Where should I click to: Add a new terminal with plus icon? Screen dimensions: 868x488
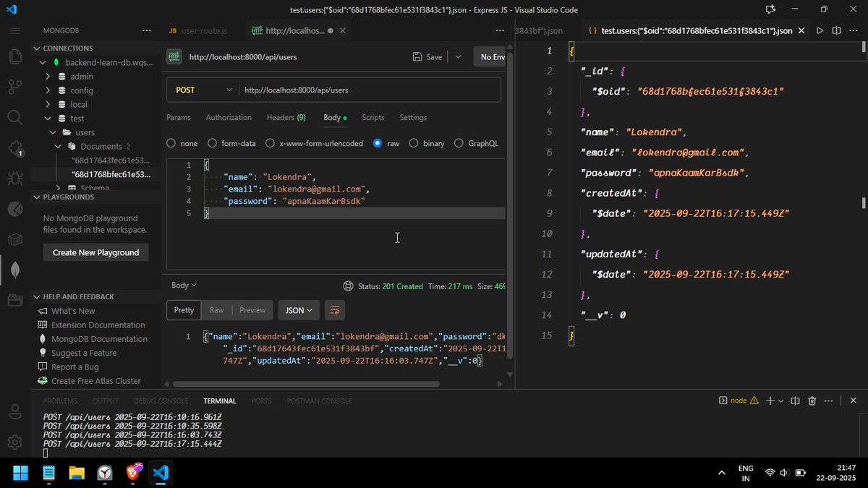point(770,401)
